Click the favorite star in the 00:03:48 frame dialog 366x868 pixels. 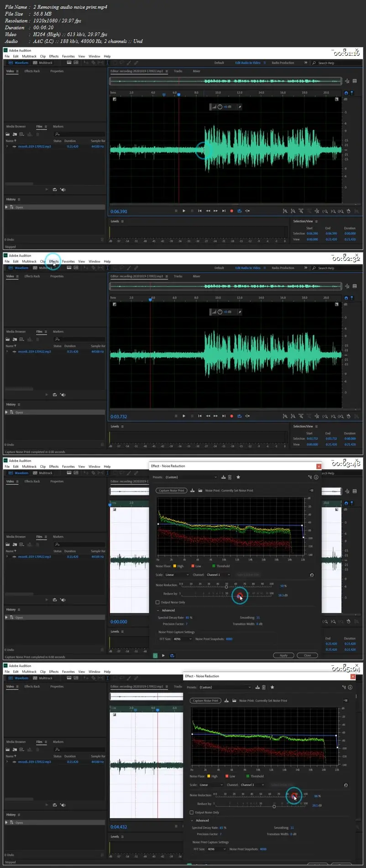[x=238, y=477]
